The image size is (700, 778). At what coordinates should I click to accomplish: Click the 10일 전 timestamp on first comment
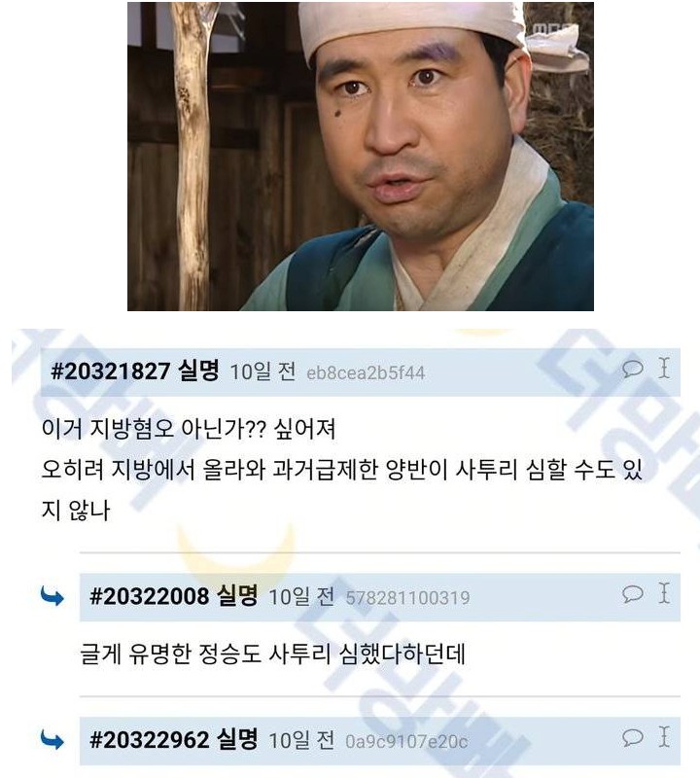tap(262, 371)
